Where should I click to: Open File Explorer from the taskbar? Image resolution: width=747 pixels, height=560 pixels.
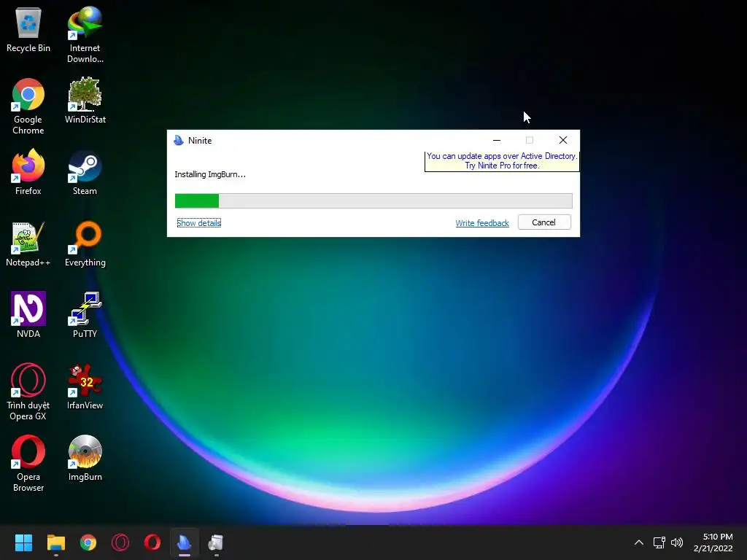[55, 542]
